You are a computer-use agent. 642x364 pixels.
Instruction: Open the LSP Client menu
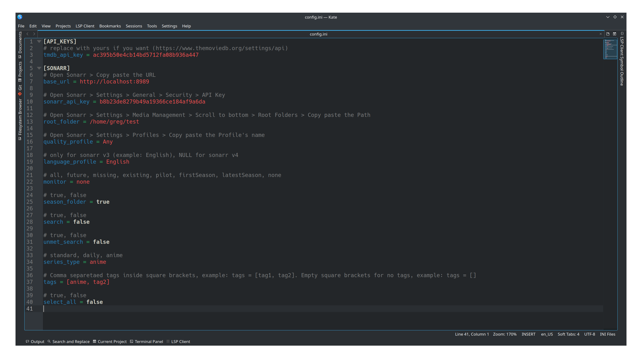tap(85, 26)
